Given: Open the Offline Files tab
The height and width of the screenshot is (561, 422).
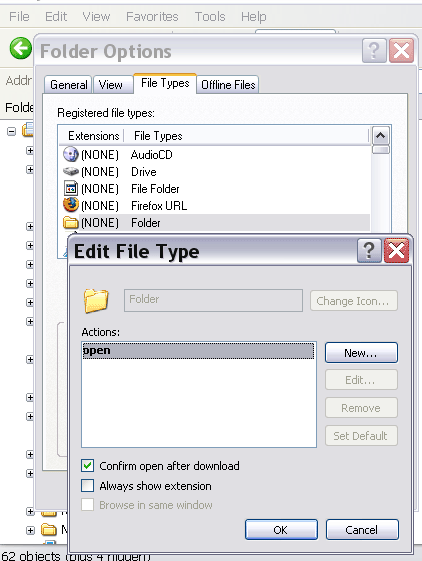Looking at the screenshot, I should [x=228, y=85].
